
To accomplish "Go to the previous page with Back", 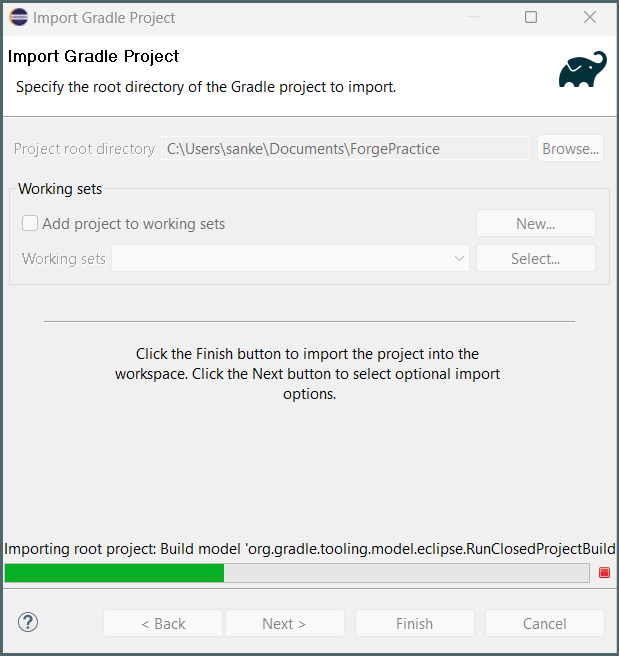I will coord(163,623).
